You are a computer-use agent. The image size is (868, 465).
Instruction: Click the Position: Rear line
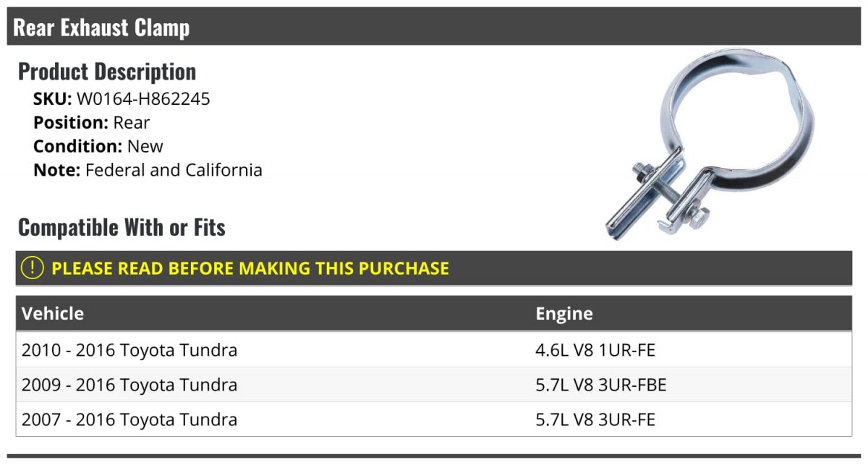92,122
